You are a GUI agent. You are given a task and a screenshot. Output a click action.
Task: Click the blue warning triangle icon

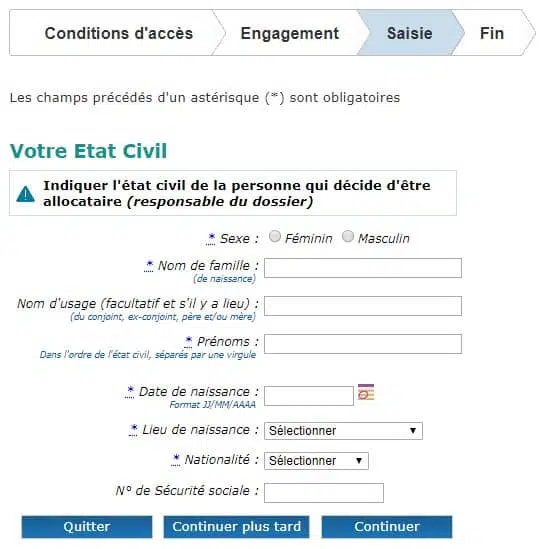pos(26,194)
